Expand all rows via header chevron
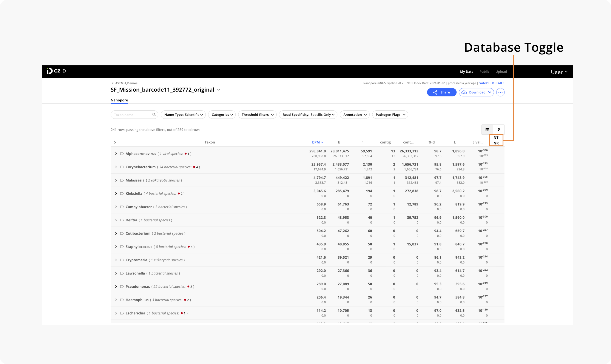Screen dimensions: 611x364 (115, 142)
